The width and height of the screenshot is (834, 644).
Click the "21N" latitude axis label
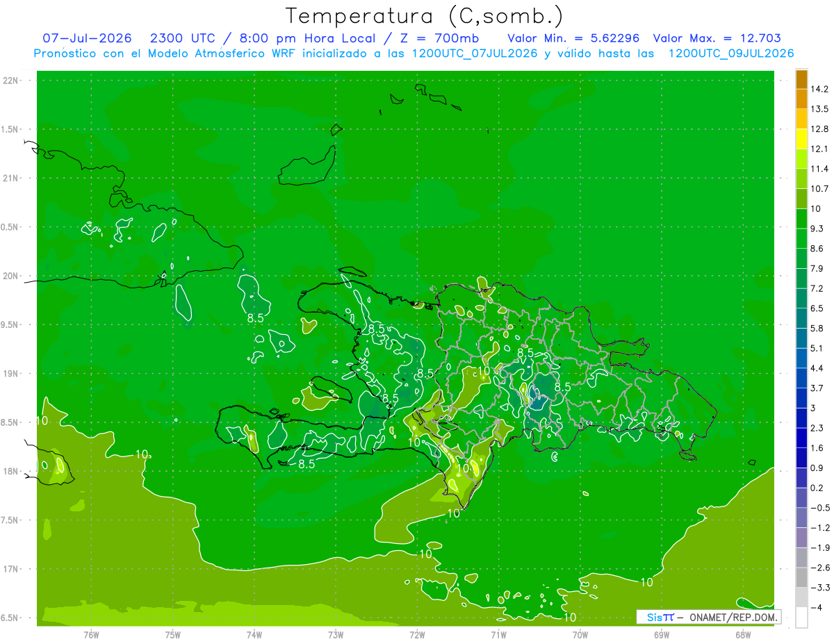(12, 178)
